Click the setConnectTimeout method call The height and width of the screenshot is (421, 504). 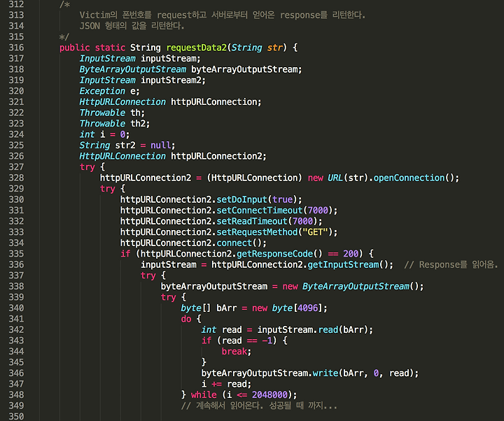coord(260,210)
